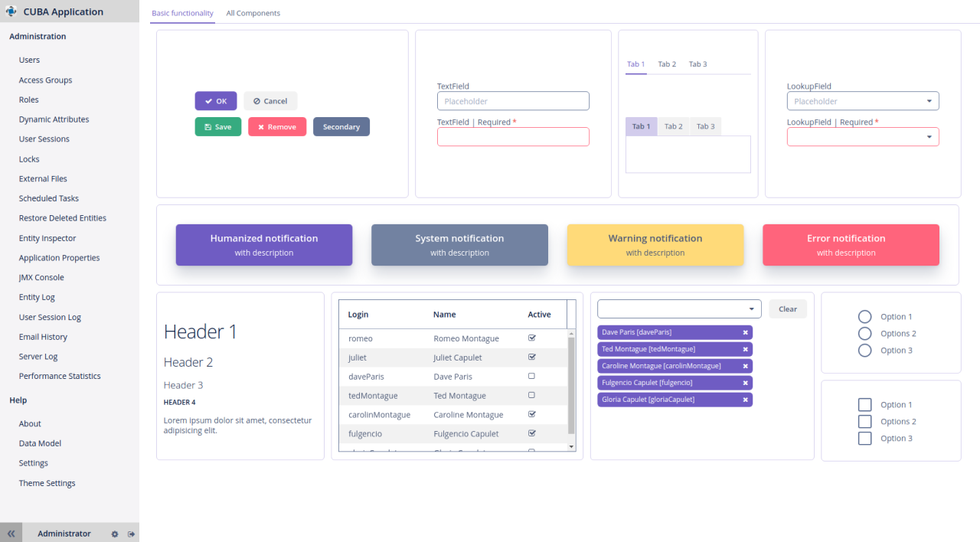This screenshot has width=980, height=542.
Task: Remove the Dave Paris token via its x icon
Action: point(746,332)
